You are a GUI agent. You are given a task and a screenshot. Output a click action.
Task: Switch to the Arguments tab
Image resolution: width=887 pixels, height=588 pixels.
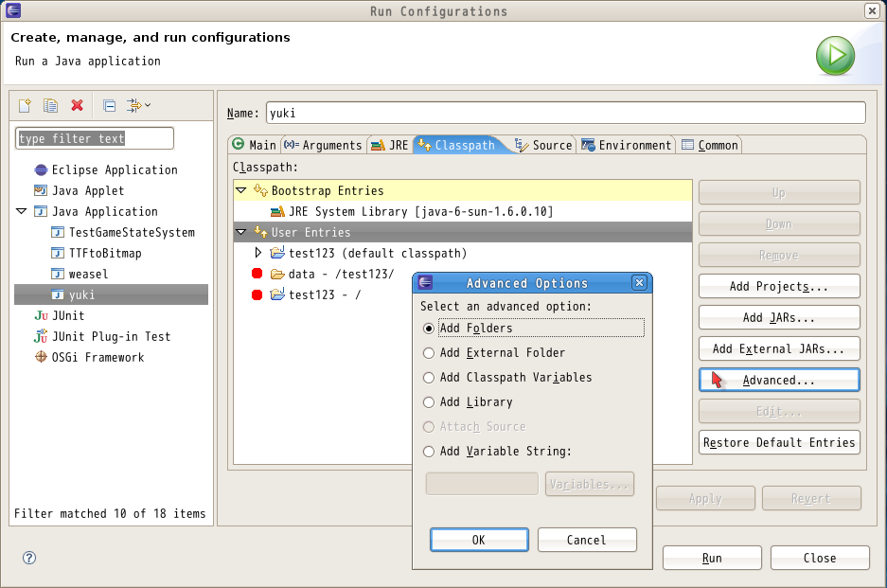click(x=323, y=145)
